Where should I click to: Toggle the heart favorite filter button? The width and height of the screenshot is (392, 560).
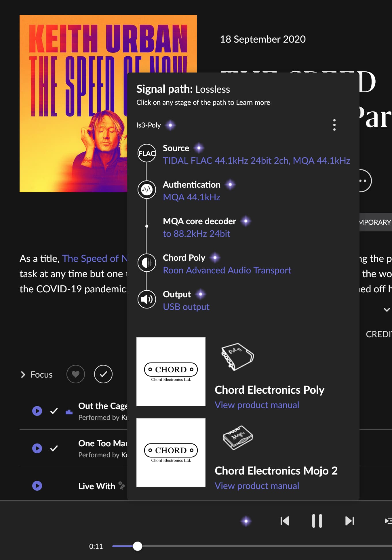[x=76, y=374]
